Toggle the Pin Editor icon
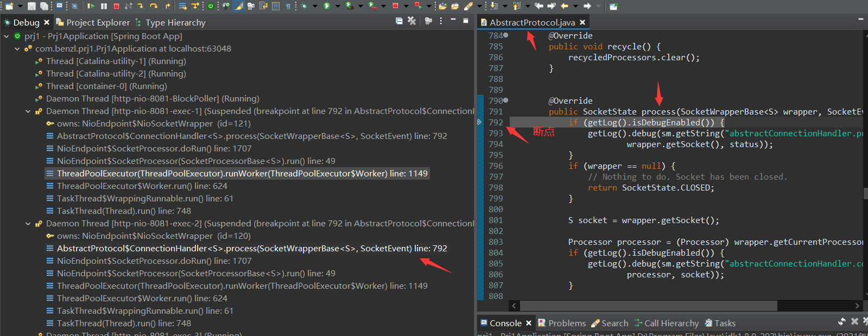 point(613,6)
